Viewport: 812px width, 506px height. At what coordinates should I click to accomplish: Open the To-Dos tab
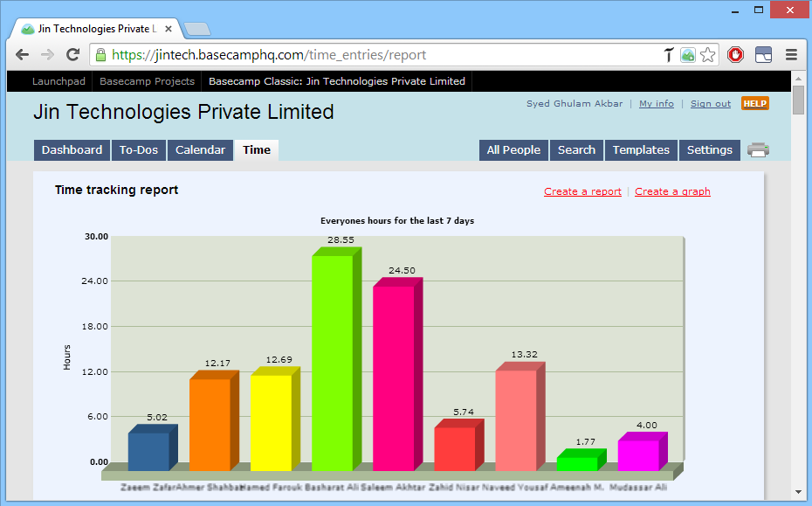point(139,150)
